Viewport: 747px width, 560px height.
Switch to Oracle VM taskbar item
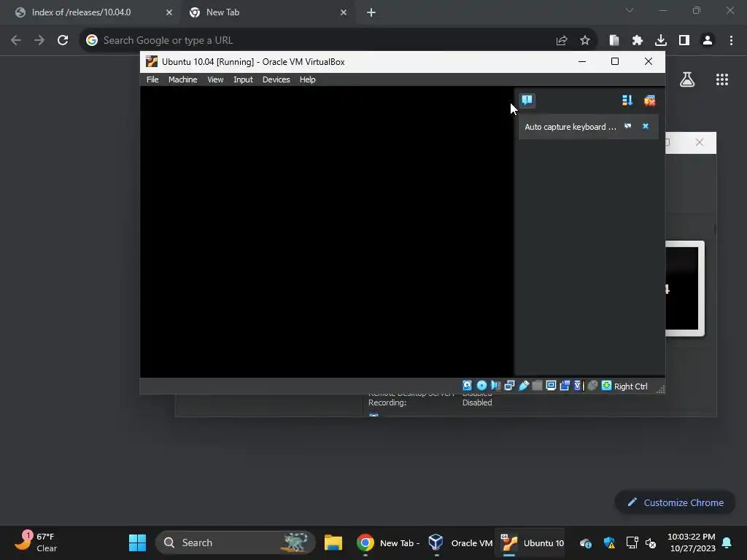[x=460, y=542]
